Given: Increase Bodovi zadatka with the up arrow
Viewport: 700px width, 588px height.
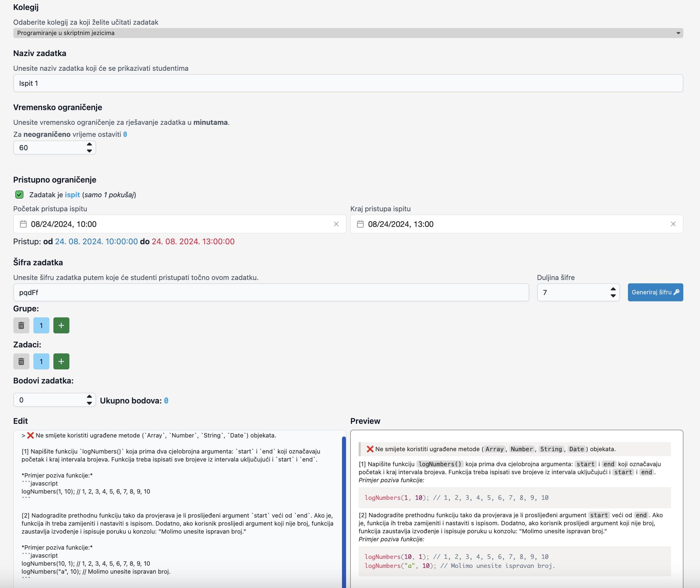Looking at the screenshot, I should point(89,397).
